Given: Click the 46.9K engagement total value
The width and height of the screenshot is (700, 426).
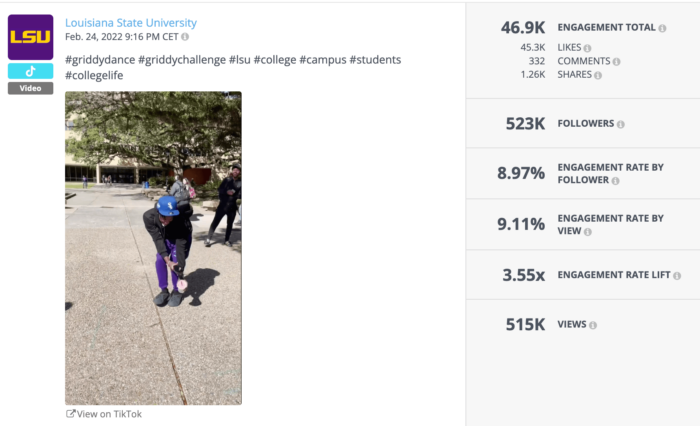Looking at the screenshot, I should click(x=523, y=28).
